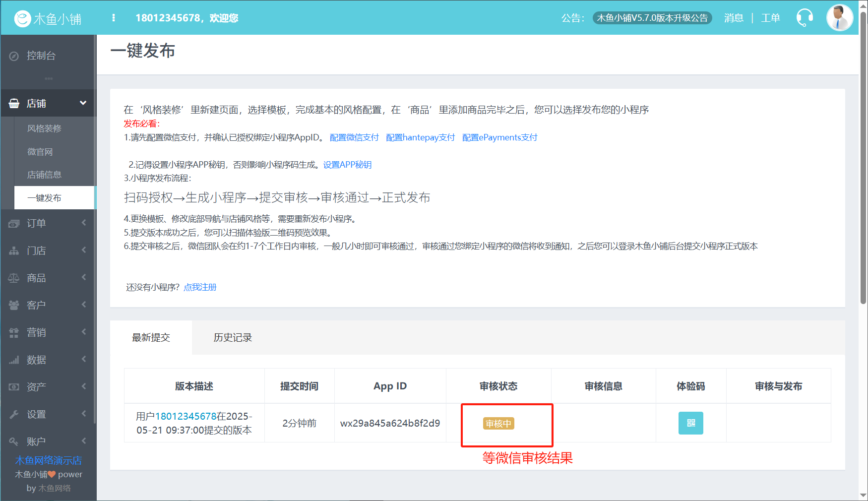
Task: Open 风格装修 in sidebar submenu
Action: 45,128
